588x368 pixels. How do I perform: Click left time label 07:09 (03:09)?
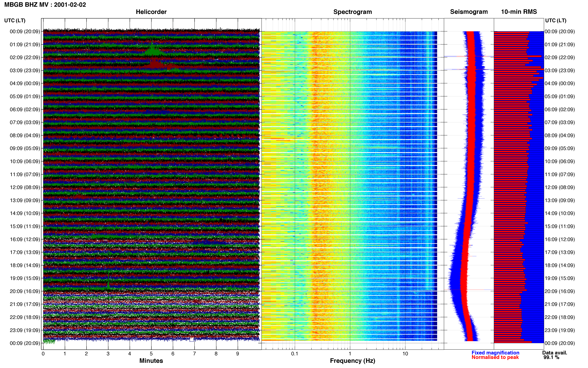click(25, 122)
